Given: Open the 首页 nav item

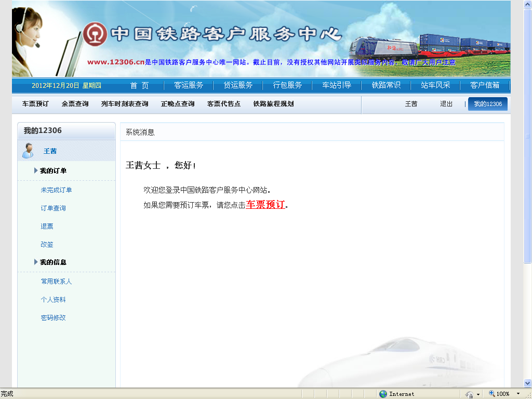Looking at the screenshot, I should (139, 86).
